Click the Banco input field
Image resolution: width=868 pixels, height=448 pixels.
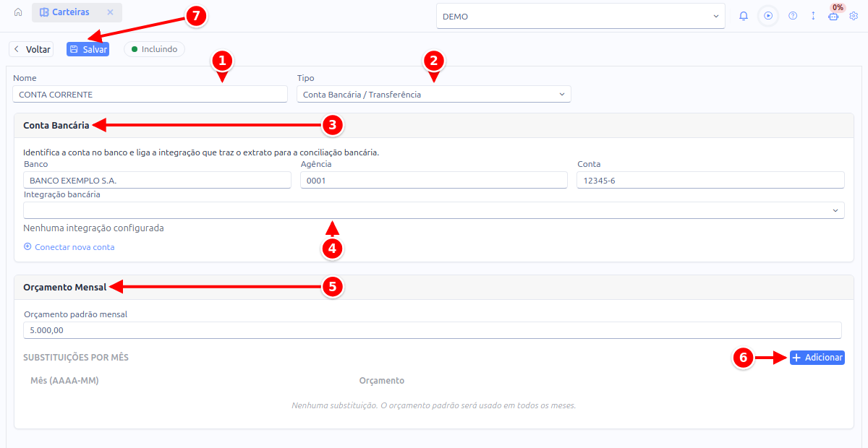[157, 180]
